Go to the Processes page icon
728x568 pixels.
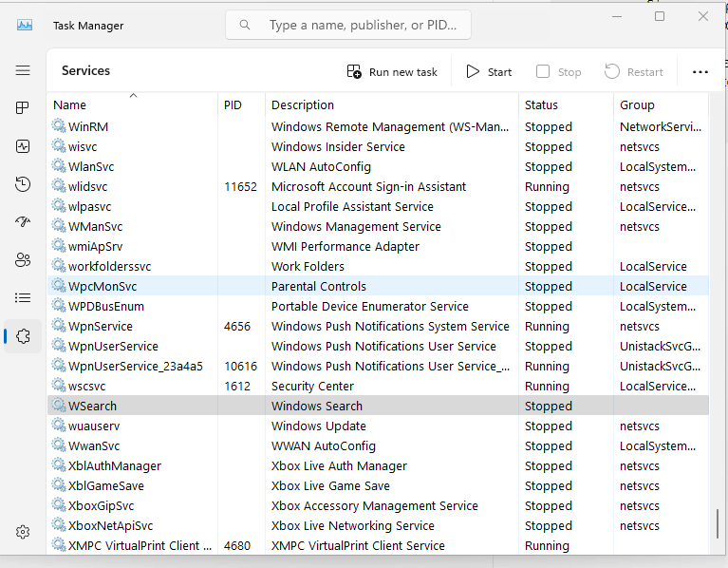[x=22, y=107]
